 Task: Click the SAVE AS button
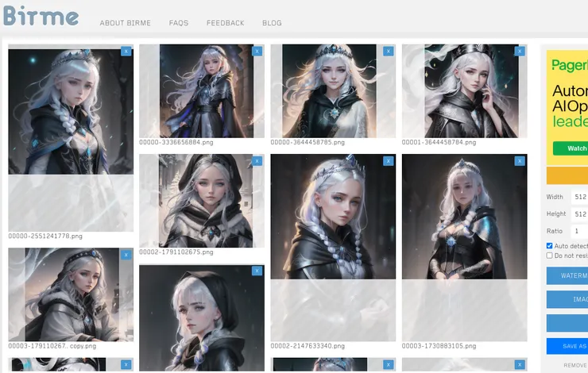tap(567, 346)
